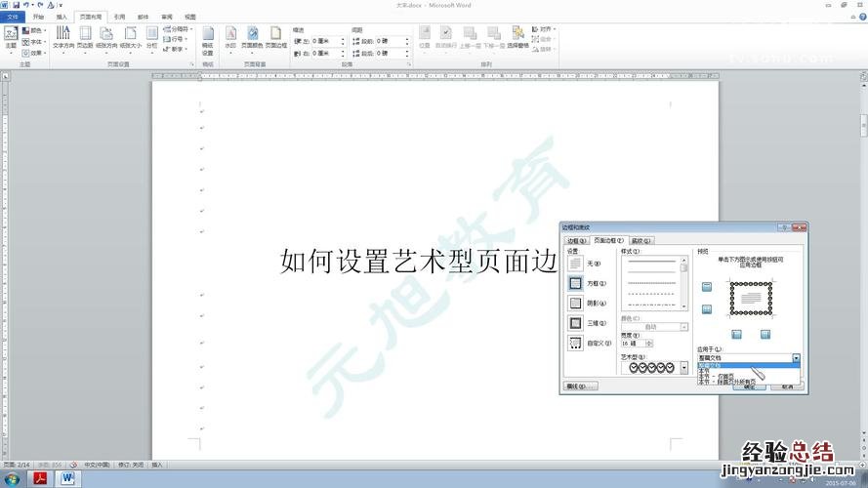Click Undo icon in quick access toolbar

(x=26, y=5)
